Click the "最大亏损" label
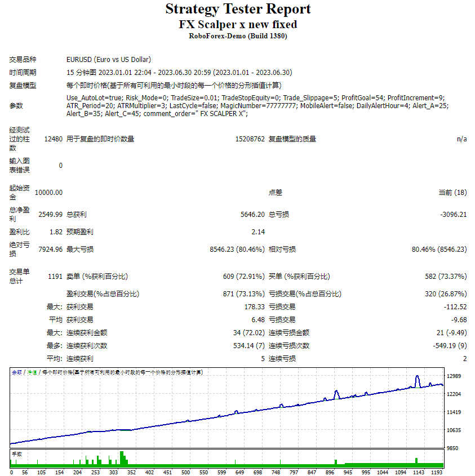The image size is (475, 476). pos(80,250)
